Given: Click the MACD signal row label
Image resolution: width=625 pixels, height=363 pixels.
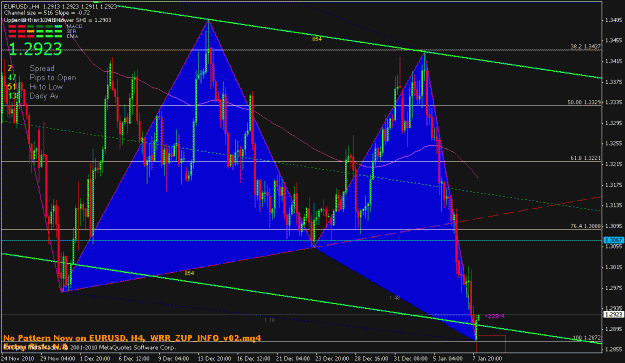Looking at the screenshot, I should click(75, 26).
